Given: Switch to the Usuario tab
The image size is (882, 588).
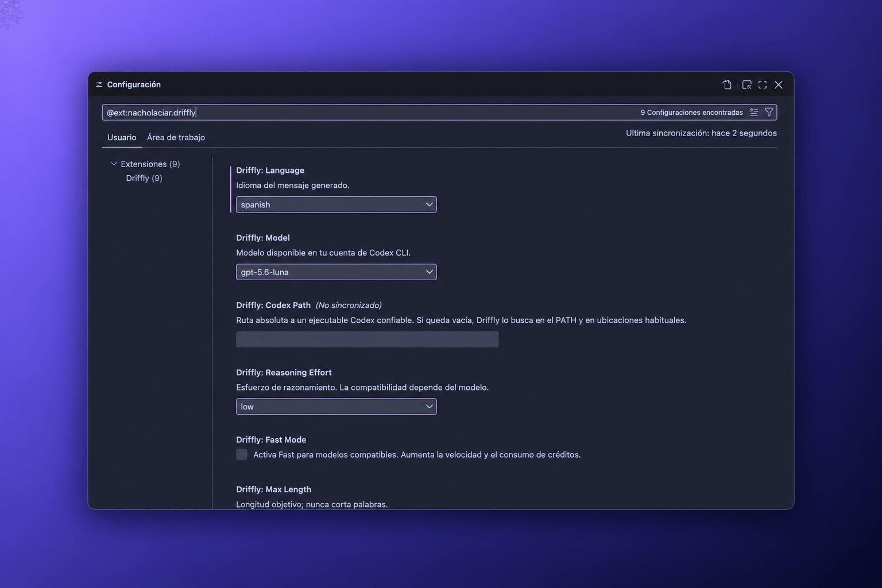Looking at the screenshot, I should (x=122, y=137).
